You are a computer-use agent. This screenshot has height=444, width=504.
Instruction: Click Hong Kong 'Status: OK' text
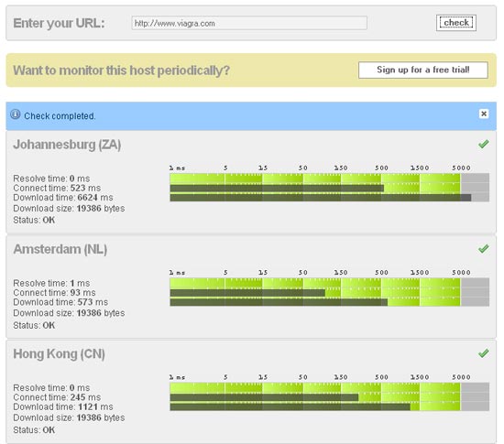(x=34, y=430)
